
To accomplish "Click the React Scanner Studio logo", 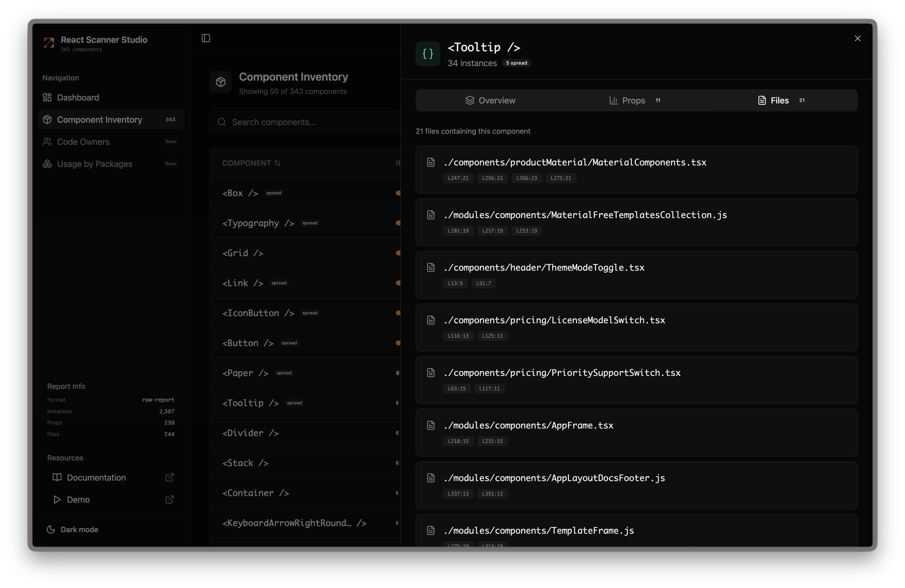I will (49, 43).
